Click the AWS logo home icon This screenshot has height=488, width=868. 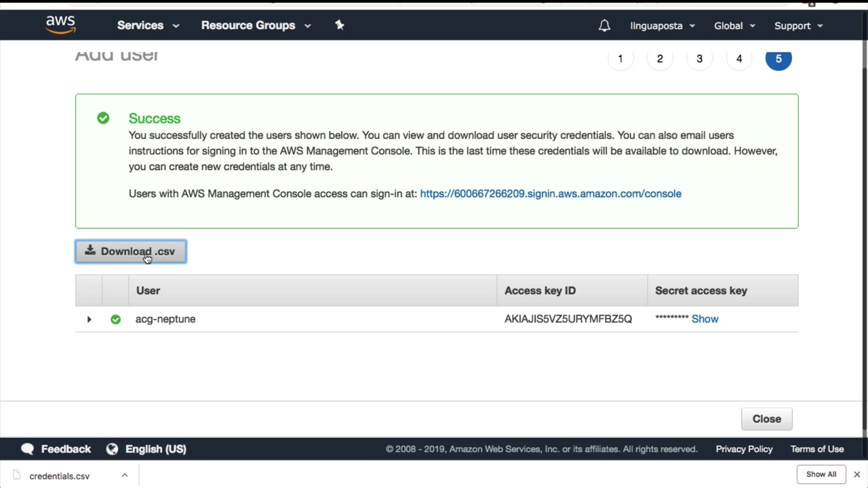tap(60, 24)
